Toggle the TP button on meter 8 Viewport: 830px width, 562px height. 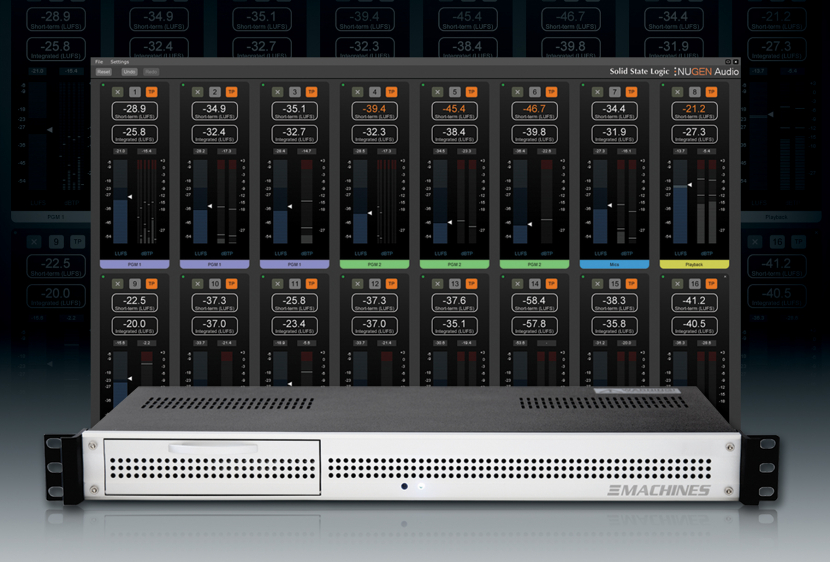[711, 92]
